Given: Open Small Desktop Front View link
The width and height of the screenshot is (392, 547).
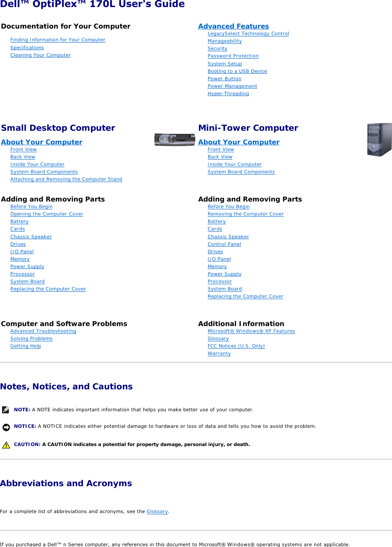Looking at the screenshot, I should 24,149.
